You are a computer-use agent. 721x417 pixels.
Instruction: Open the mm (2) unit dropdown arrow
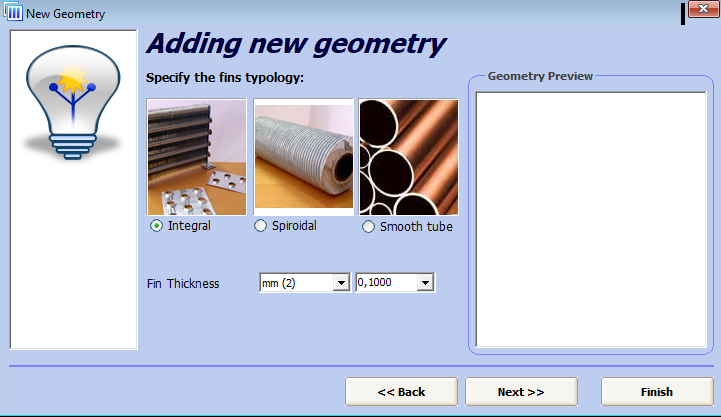(341, 283)
